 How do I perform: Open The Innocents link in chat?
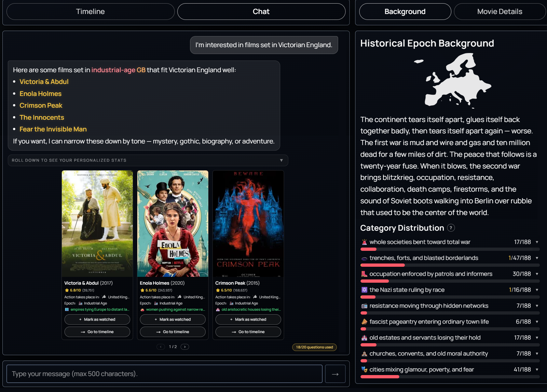coord(42,117)
